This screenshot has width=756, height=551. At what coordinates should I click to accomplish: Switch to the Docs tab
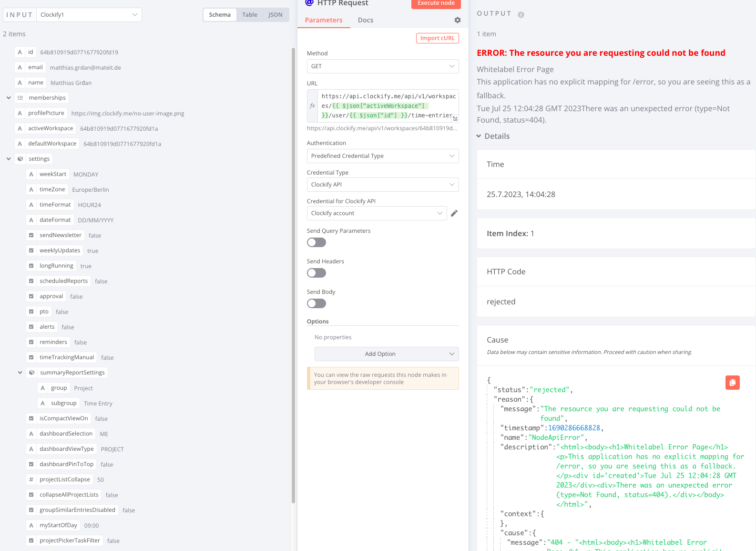(366, 20)
